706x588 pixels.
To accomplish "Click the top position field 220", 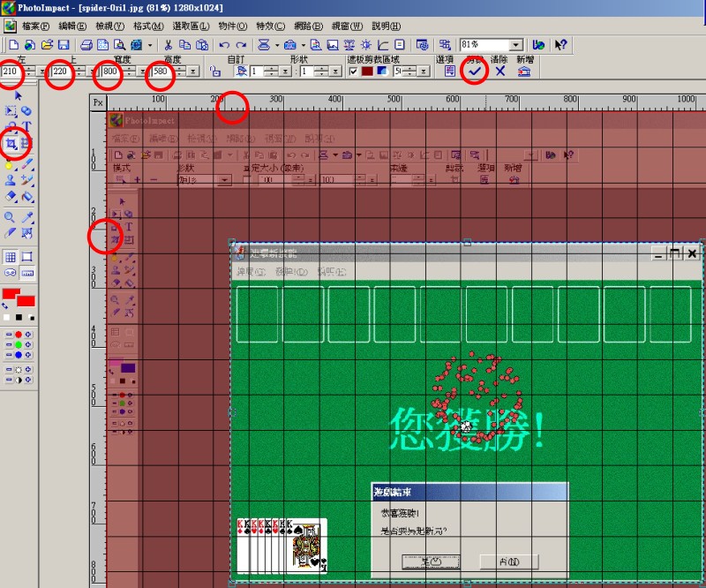I will pyautogui.click(x=62, y=72).
